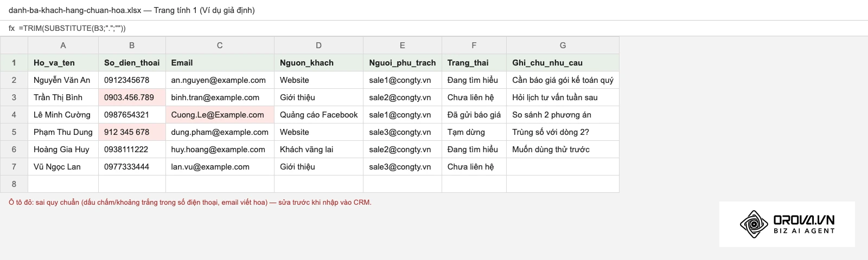Select highlighted phone cell 0903.456.789
The height and width of the screenshot is (260, 868).
pos(132,97)
